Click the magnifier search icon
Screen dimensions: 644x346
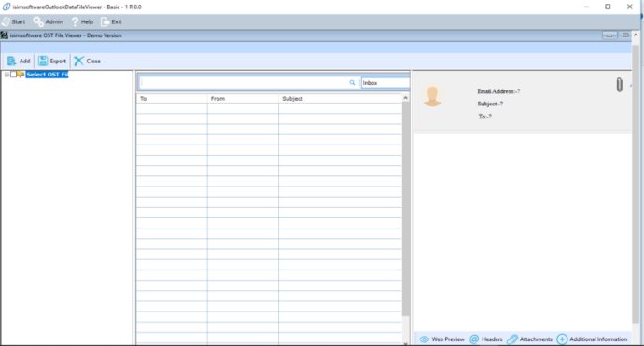[352, 82]
